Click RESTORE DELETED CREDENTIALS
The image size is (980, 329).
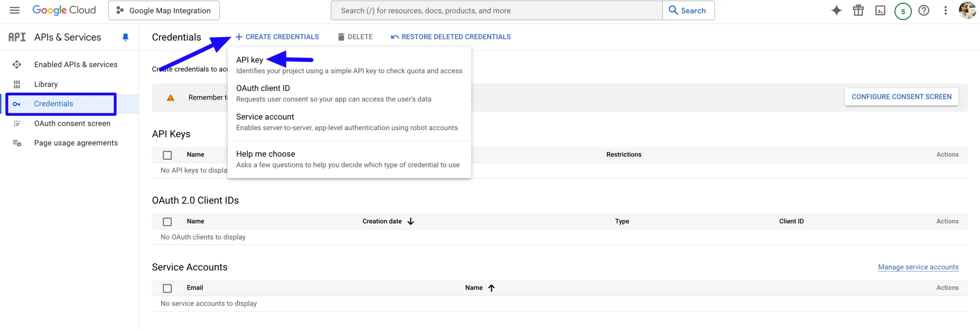click(x=450, y=37)
